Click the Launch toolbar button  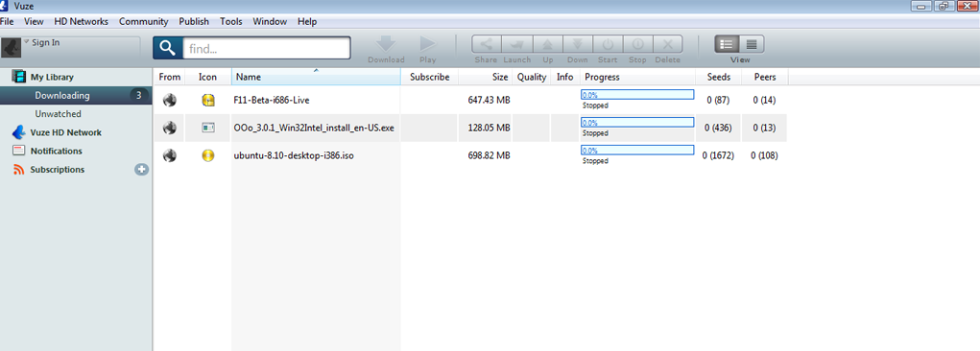click(x=516, y=44)
